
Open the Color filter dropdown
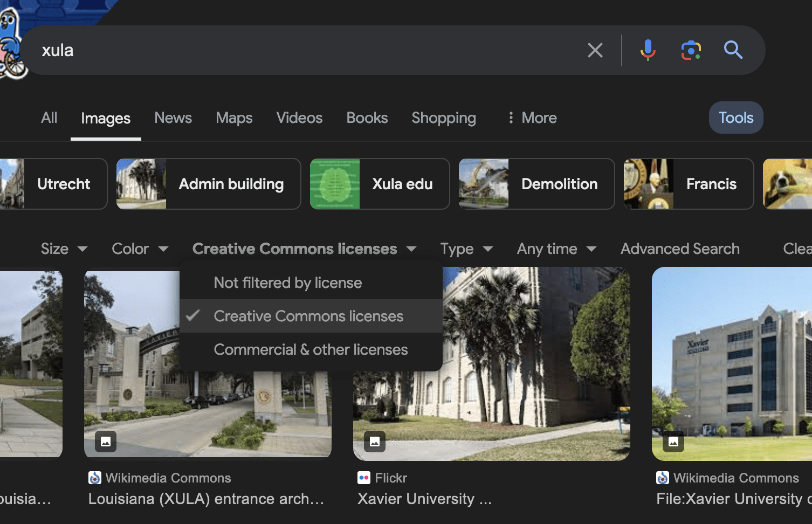pos(140,249)
